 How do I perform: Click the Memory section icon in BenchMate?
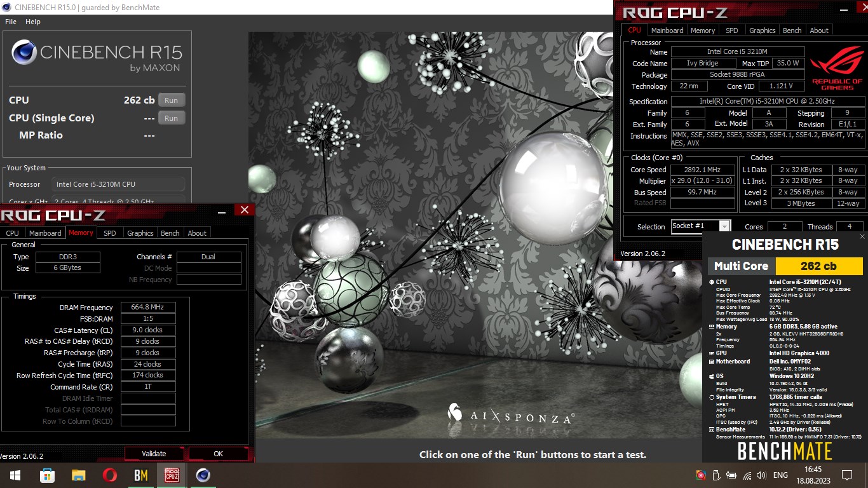coord(711,327)
